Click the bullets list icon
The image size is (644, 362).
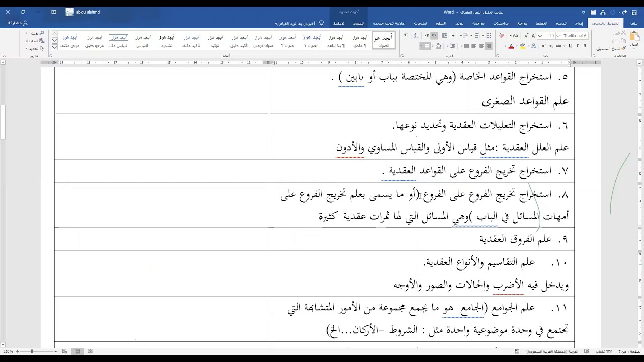(489, 36)
